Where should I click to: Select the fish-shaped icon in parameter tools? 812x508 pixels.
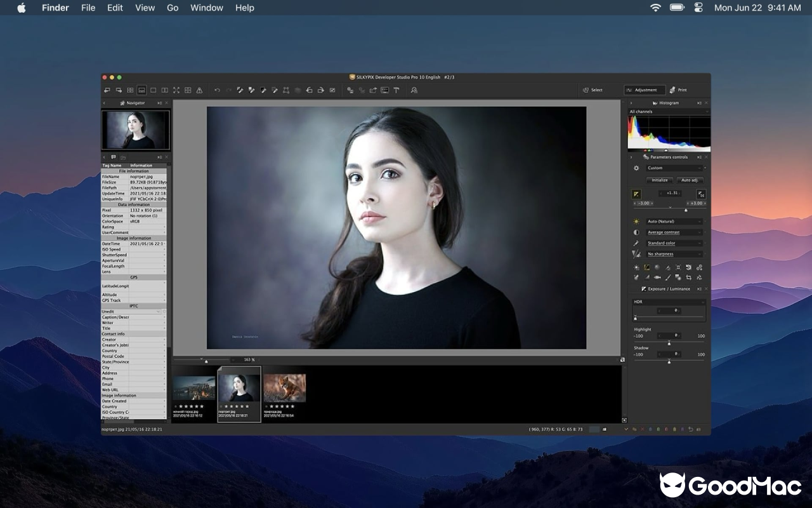657,277
